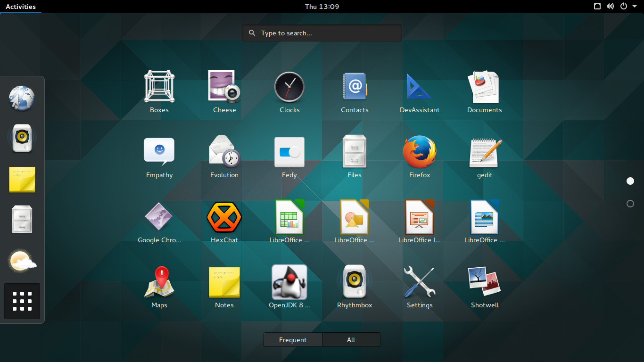The height and width of the screenshot is (362, 644).
Task: Launch Rhythmbox from the app grid
Action: [x=355, y=282]
